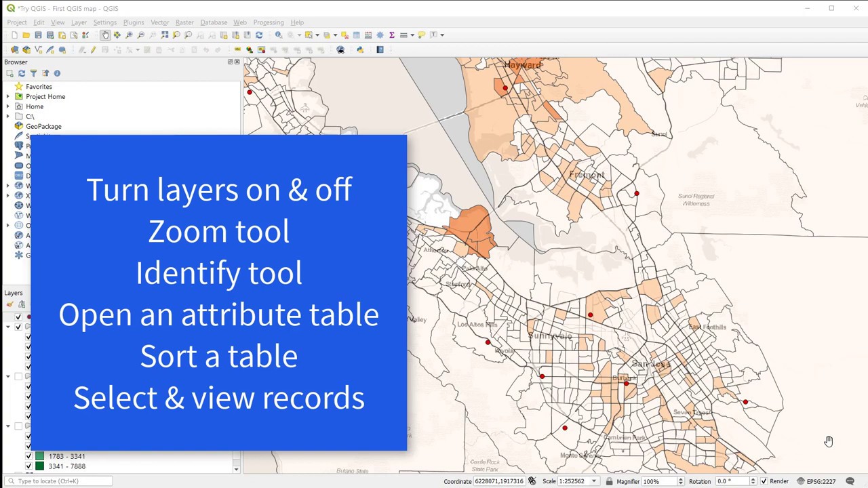
Task: Open the Raster menu
Action: (x=184, y=22)
